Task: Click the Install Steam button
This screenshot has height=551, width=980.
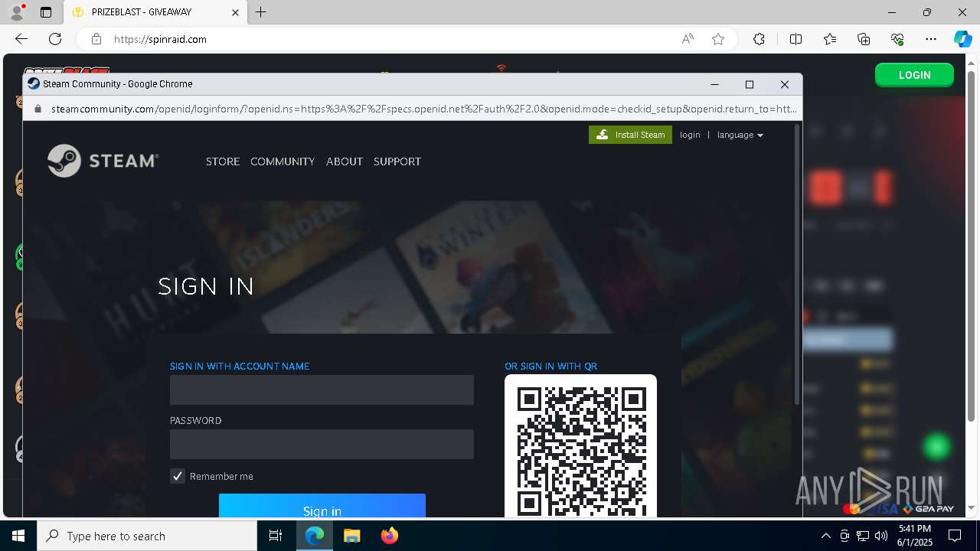Action: (630, 135)
